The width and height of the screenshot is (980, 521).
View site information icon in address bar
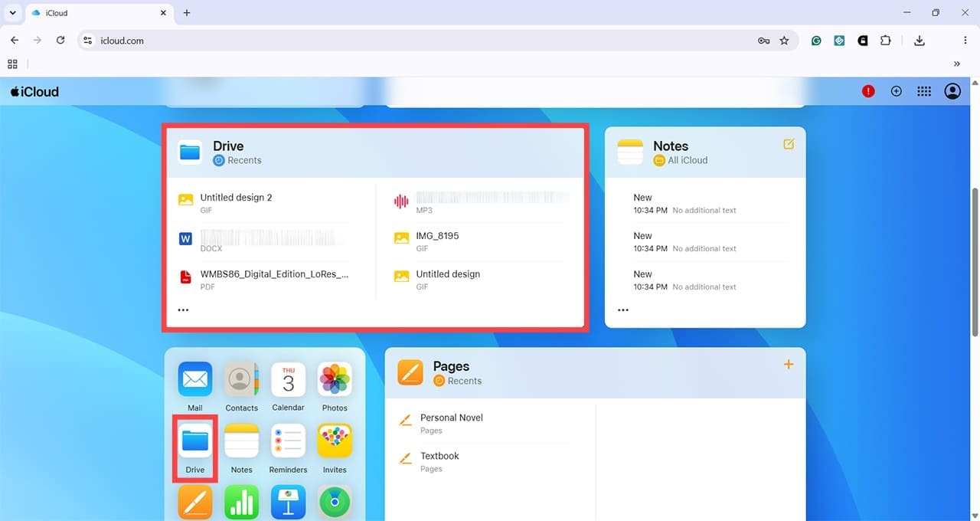click(x=88, y=41)
